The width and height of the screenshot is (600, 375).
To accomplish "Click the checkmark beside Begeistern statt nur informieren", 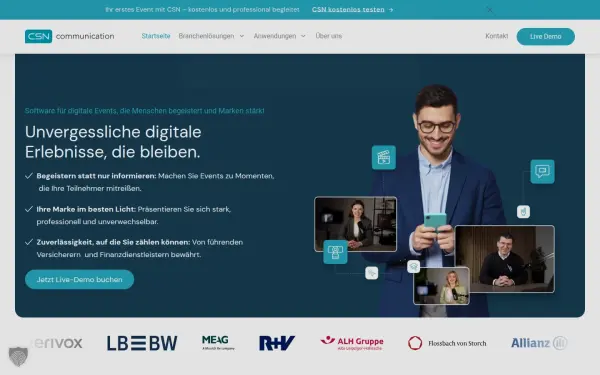I will (29, 176).
